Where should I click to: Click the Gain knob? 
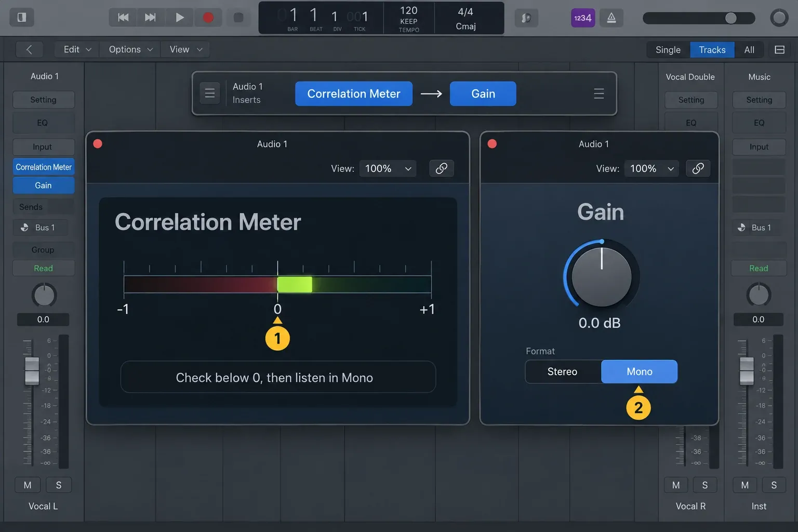pyautogui.click(x=602, y=276)
